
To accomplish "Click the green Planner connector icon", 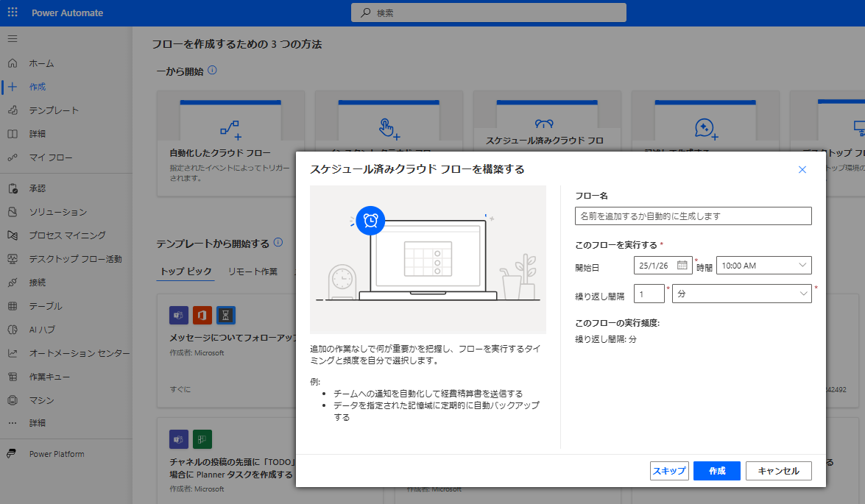I will [202, 439].
